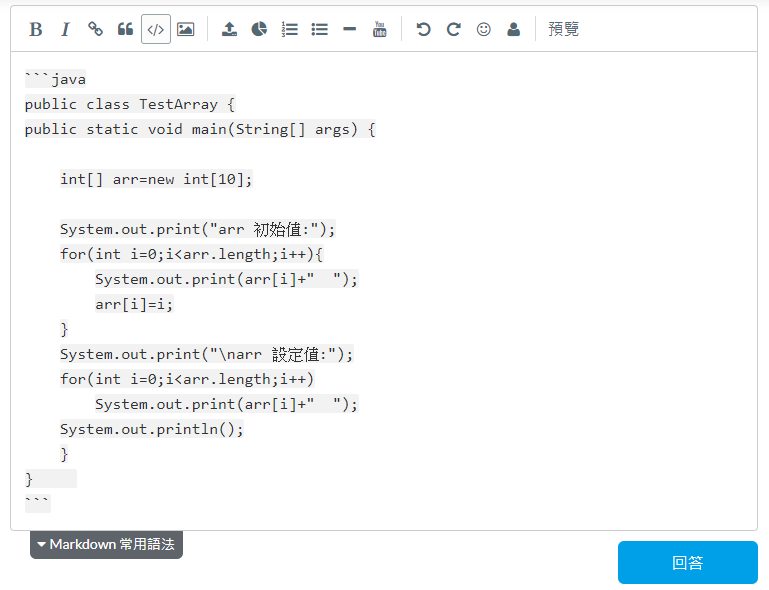Click the 'int[] arr=new int[10];' line
This screenshot has height=590, width=769.
(x=156, y=179)
